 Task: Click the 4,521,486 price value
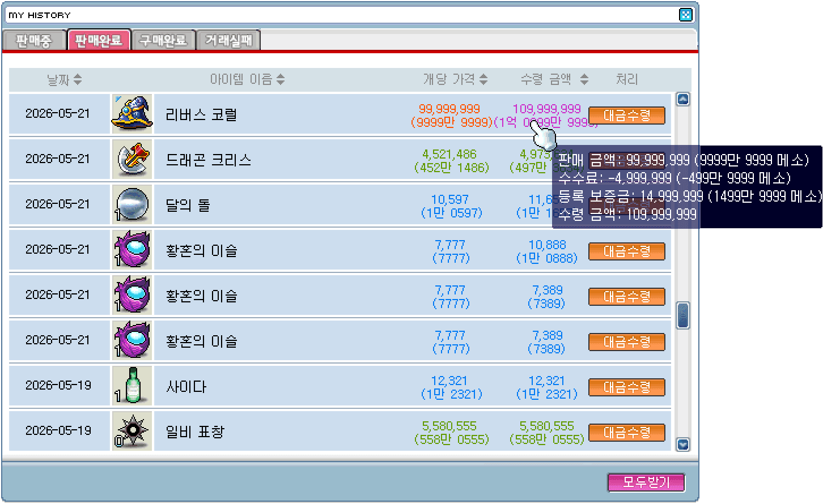(449, 154)
